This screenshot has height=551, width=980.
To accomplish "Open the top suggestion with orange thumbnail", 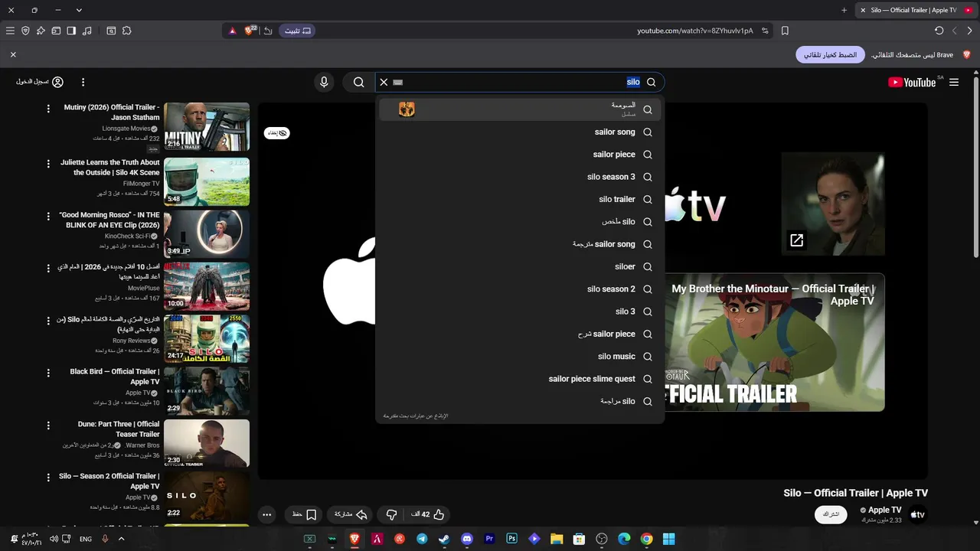I will [x=520, y=109].
